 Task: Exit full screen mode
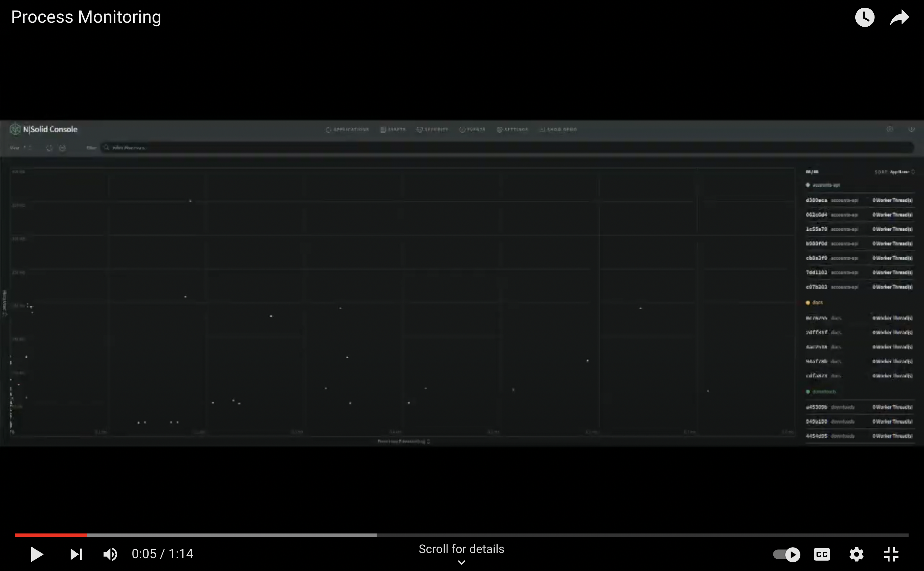(891, 554)
